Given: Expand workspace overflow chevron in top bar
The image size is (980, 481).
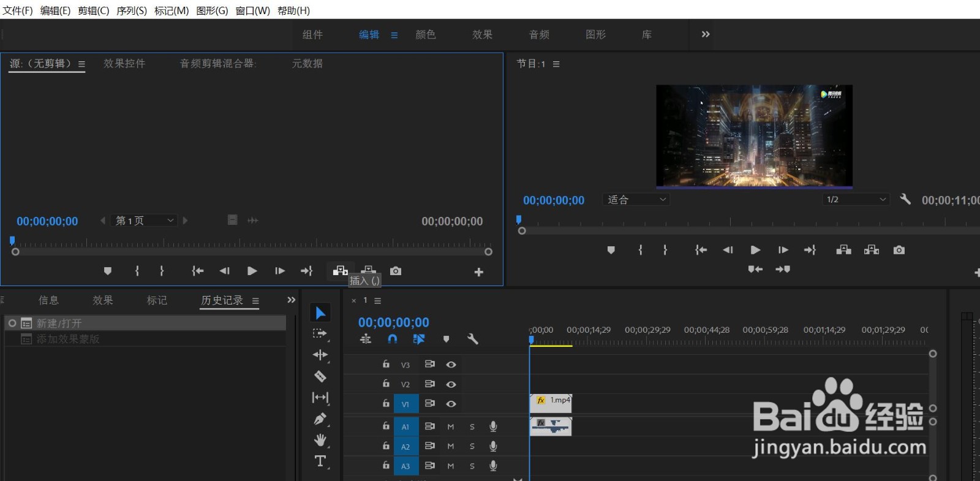Looking at the screenshot, I should [x=706, y=34].
